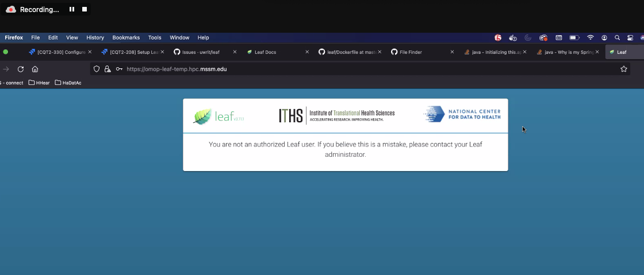The image size is (644, 275).
Task: Click the dimmed spiral menu bar icon
Action: click(528, 38)
